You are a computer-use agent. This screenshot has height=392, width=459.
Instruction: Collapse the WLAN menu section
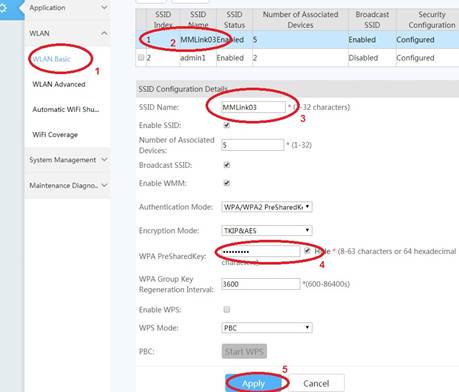point(68,33)
